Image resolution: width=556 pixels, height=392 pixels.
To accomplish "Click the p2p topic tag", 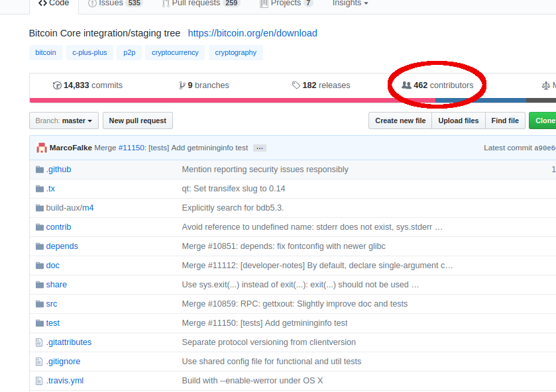I will click(x=129, y=53).
